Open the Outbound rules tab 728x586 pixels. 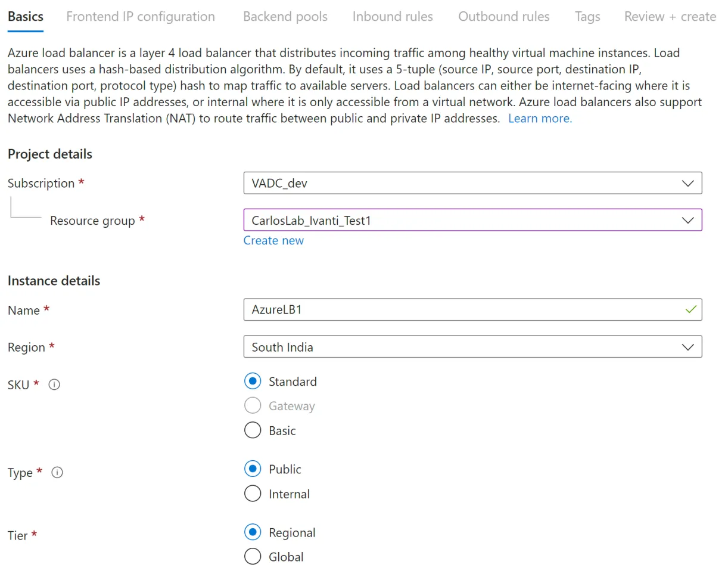[x=504, y=17]
